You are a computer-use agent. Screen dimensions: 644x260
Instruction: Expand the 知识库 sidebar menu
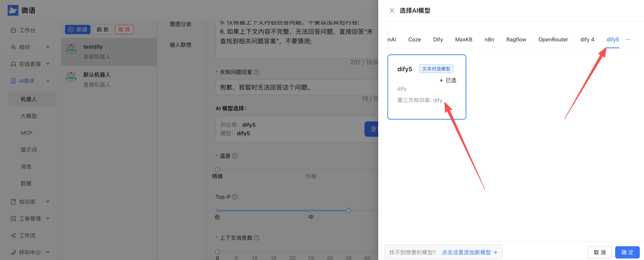point(30,202)
